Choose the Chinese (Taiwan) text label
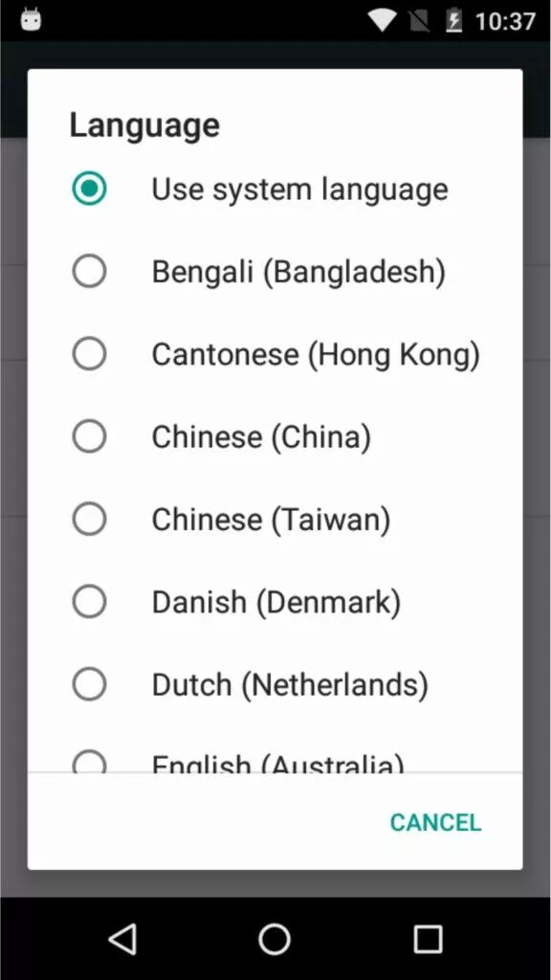This screenshot has width=551, height=980. coord(271,520)
